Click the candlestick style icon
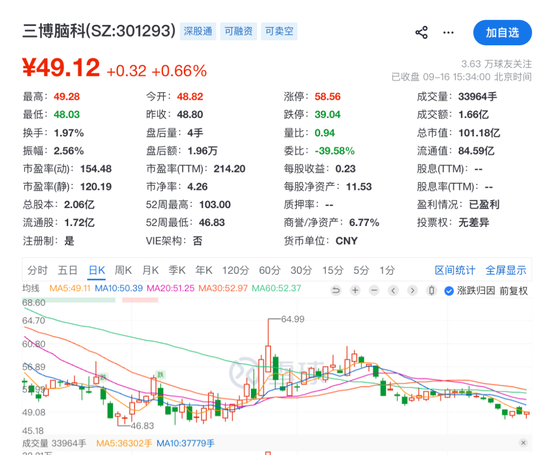This screenshot has width=550, height=455. click(431, 290)
